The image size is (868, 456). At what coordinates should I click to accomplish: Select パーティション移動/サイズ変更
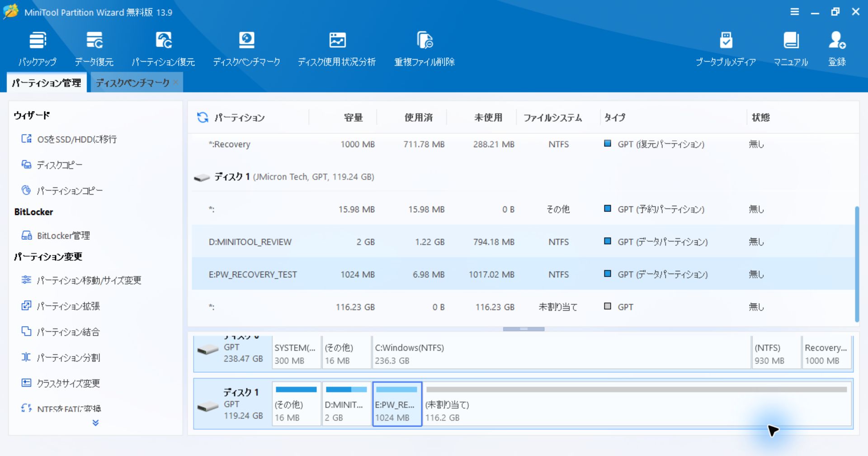81,280
